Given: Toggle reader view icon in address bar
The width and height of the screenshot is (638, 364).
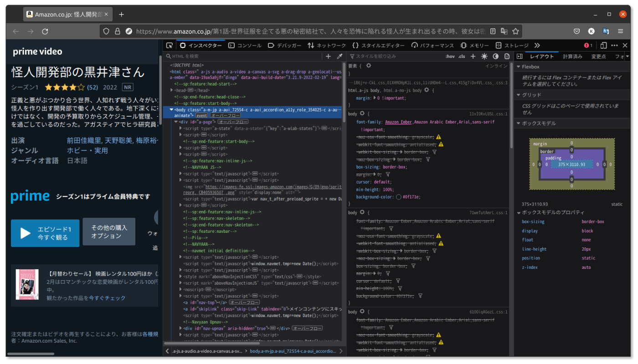Looking at the screenshot, I should click(493, 31).
